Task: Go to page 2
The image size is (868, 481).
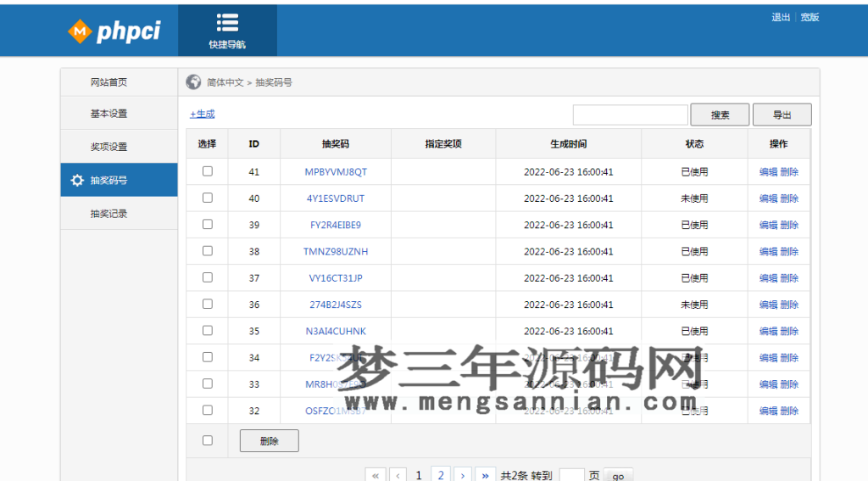Action: coord(441,475)
